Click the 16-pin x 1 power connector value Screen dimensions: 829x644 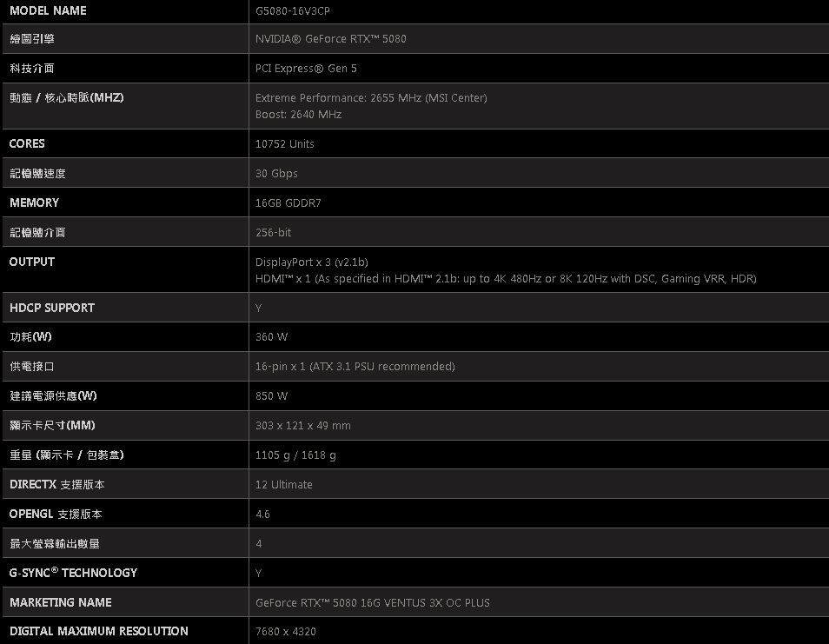click(355, 367)
